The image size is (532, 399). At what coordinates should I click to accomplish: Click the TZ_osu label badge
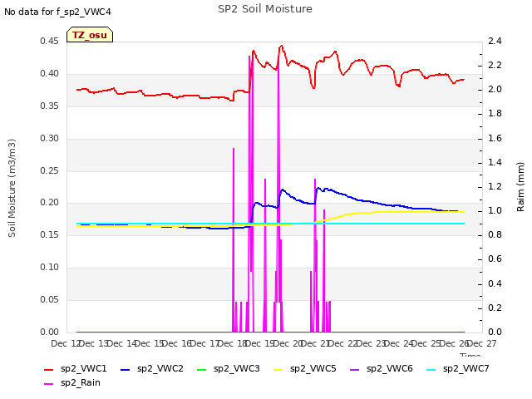(x=90, y=35)
